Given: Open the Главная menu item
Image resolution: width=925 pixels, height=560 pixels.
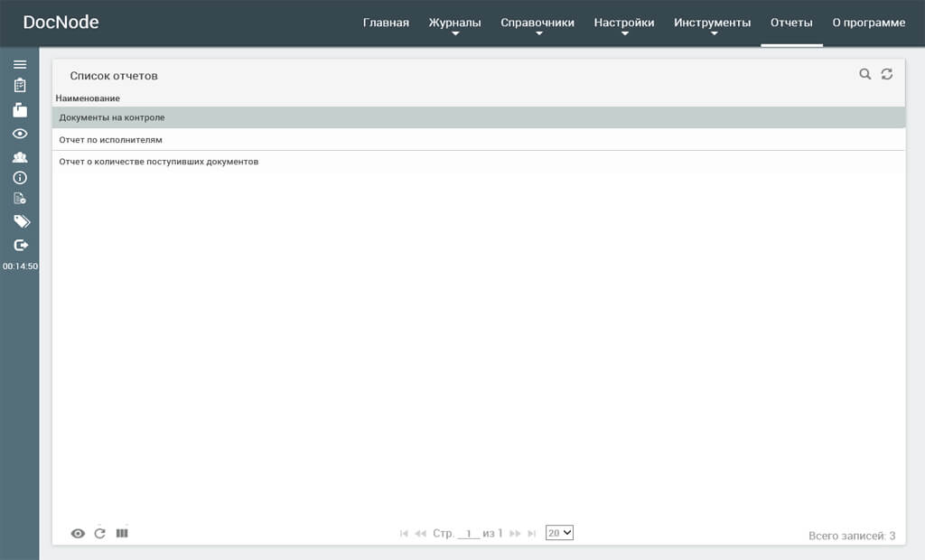Looking at the screenshot, I should pos(386,23).
